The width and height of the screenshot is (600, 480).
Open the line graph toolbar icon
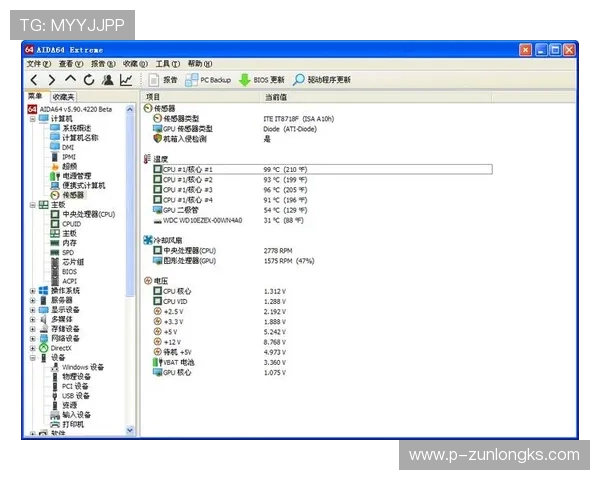pos(126,80)
